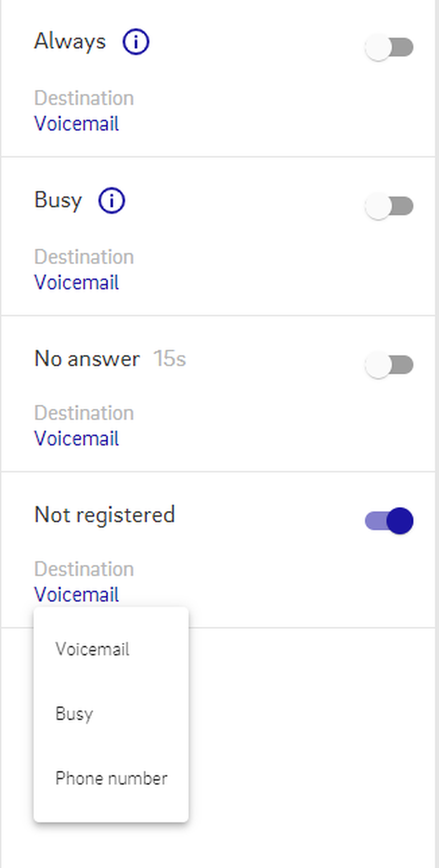Collapse the Not registered destination dropdown
This screenshot has width=439, height=868.
click(77, 595)
